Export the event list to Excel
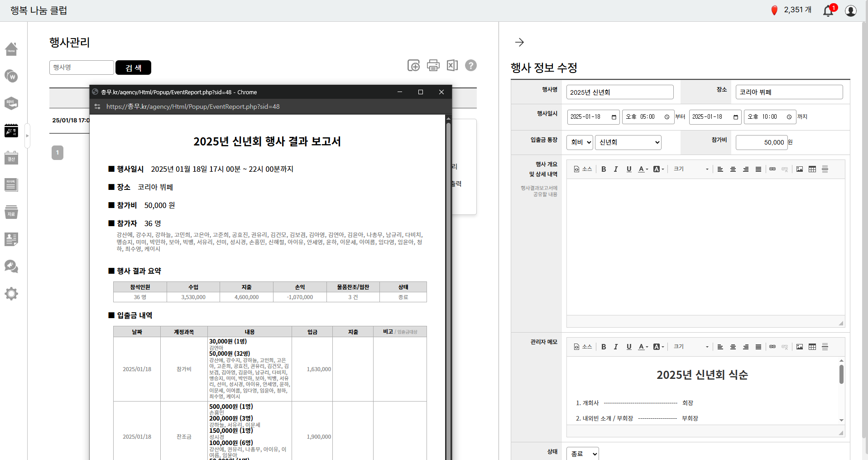This screenshot has height=460, width=868. pos(452,66)
